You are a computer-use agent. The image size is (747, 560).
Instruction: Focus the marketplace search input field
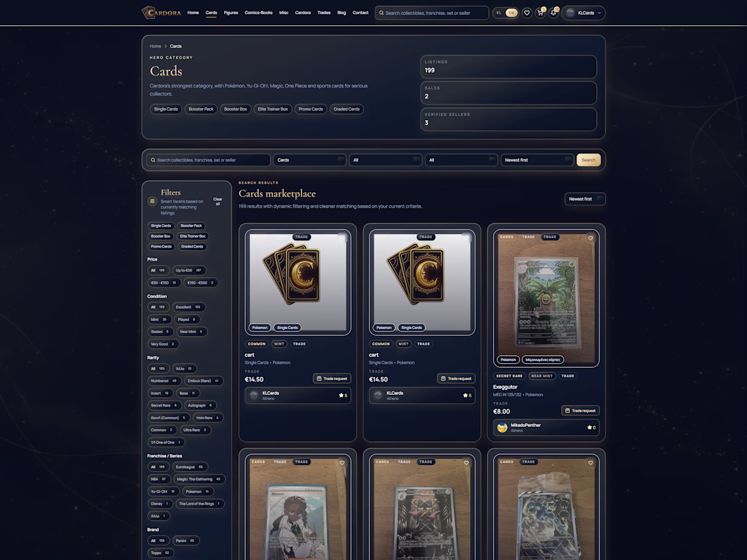tap(208, 160)
